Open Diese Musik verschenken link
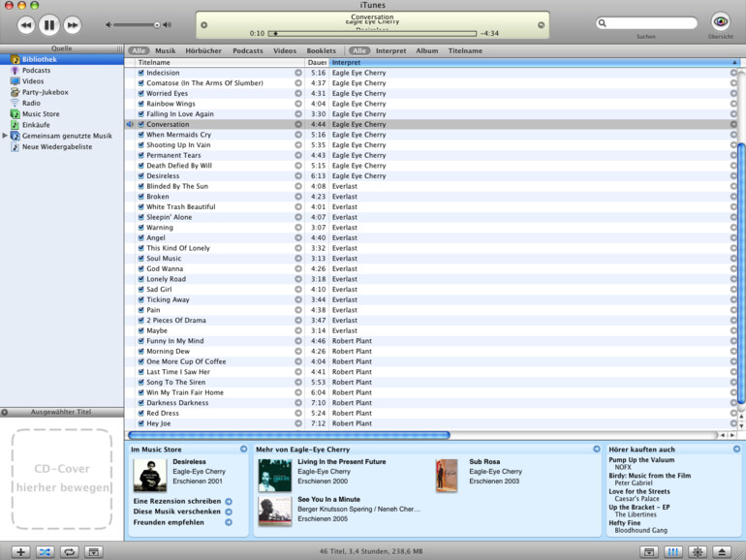The height and width of the screenshot is (560, 746). 177,512
